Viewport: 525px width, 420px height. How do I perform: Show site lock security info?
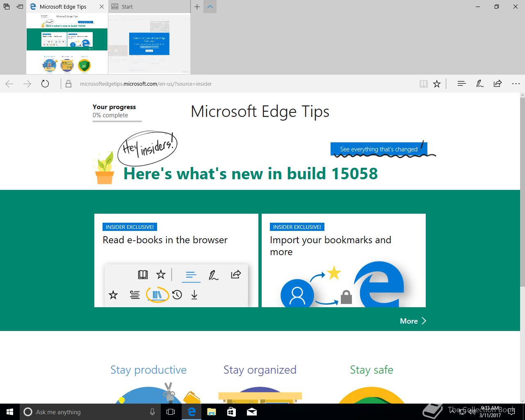(68, 84)
